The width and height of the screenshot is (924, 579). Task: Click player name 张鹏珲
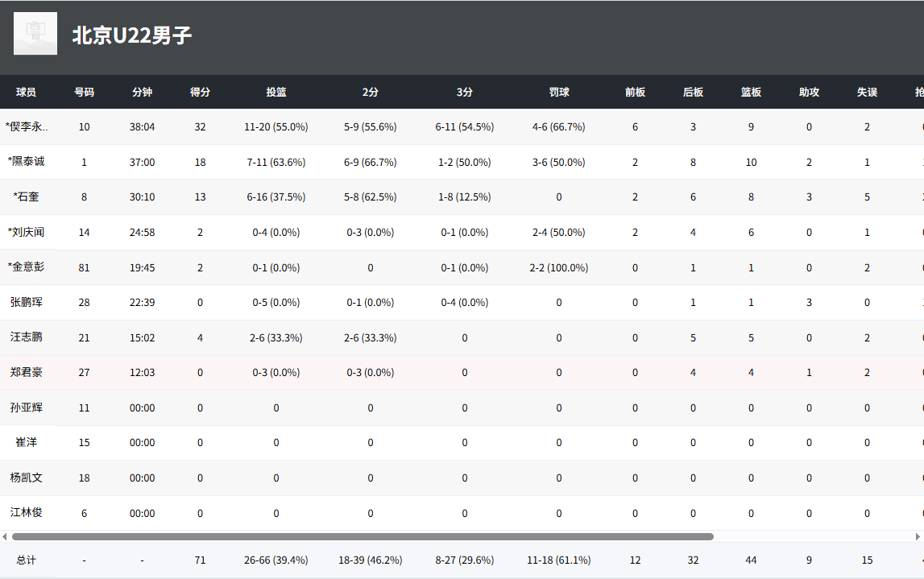click(x=27, y=303)
